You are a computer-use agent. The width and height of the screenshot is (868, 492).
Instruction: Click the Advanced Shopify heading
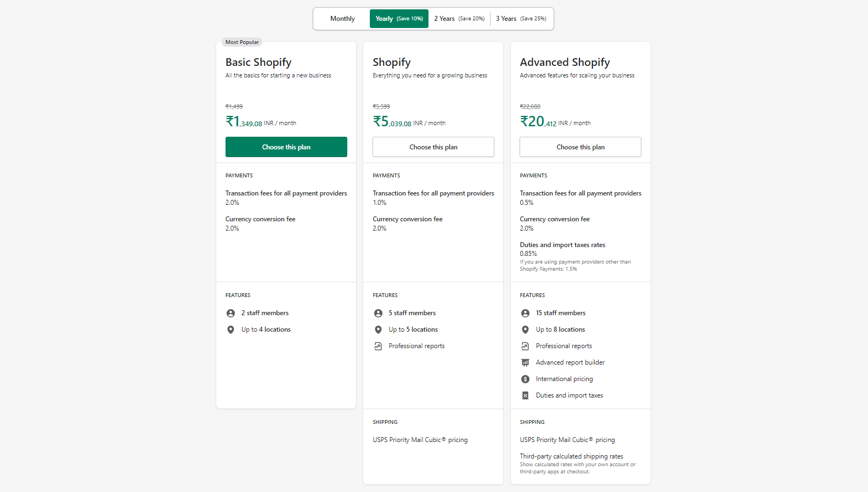pos(565,62)
